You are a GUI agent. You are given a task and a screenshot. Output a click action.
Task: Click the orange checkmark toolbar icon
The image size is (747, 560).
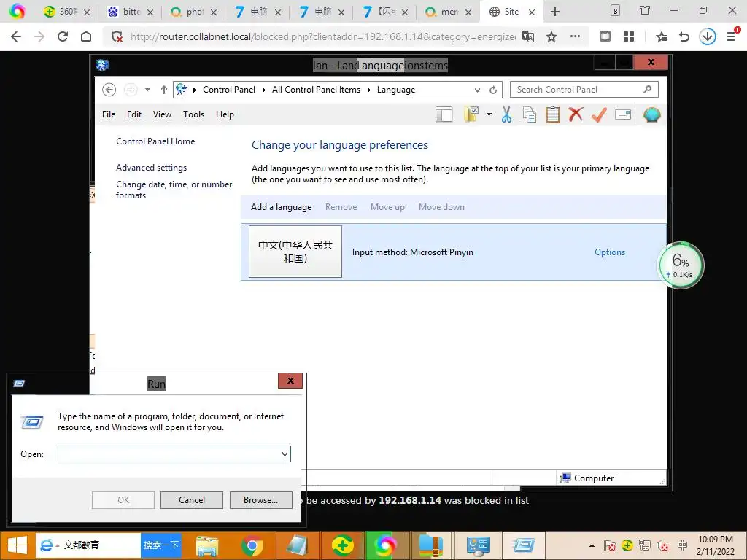point(599,114)
